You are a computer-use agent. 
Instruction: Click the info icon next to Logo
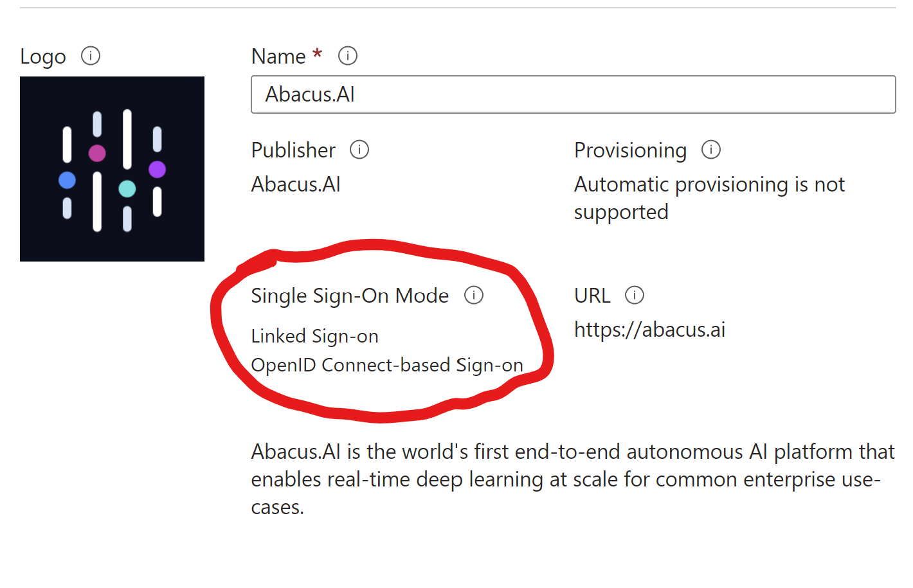pyautogui.click(x=91, y=56)
